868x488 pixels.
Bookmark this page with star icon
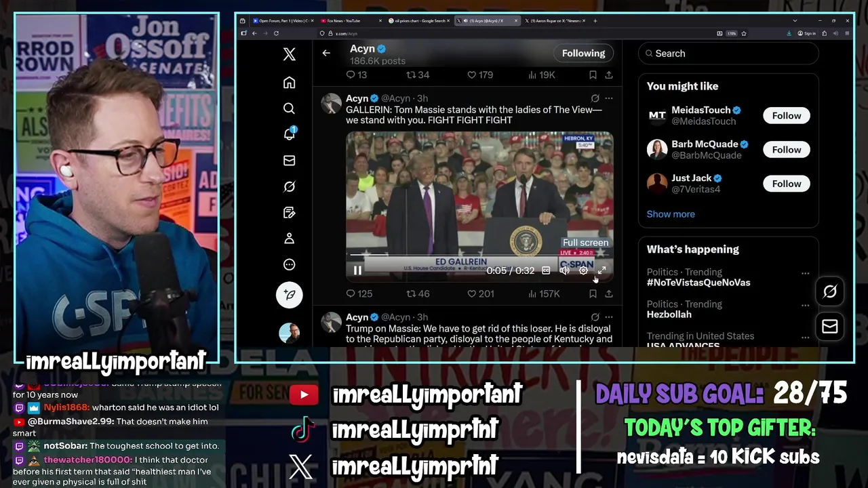[x=744, y=33]
